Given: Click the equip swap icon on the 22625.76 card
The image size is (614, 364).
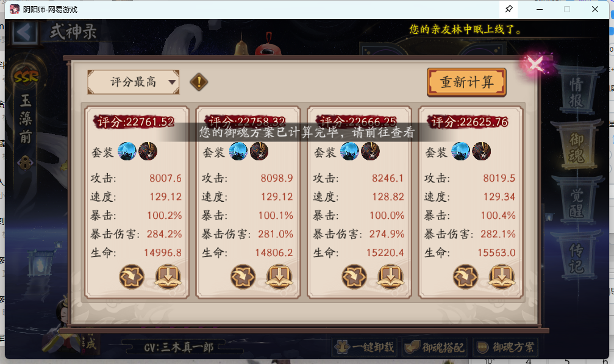Looking at the screenshot, I should [x=465, y=277].
